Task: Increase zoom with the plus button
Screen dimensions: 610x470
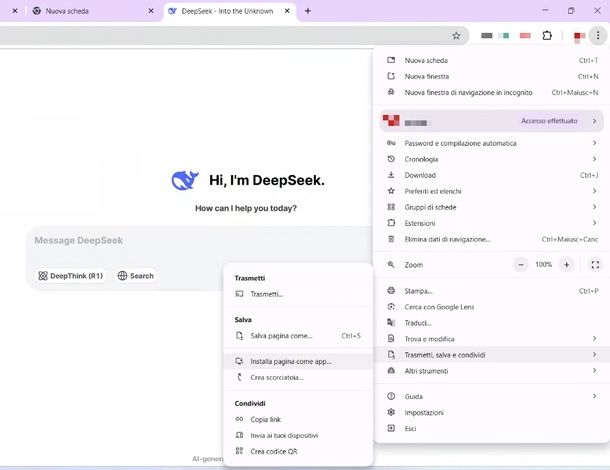Action: coord(566,265)
